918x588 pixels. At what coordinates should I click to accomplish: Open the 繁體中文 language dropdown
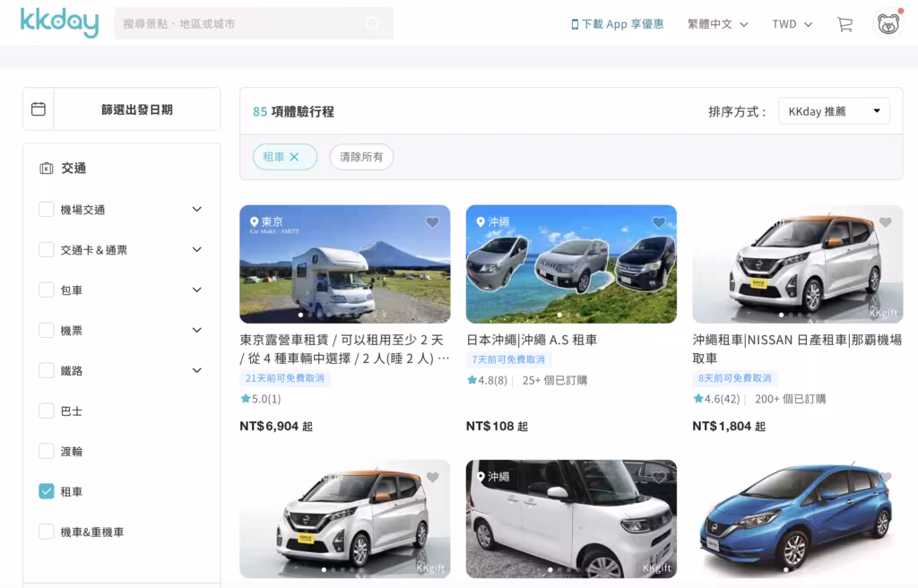coord(718,24)
